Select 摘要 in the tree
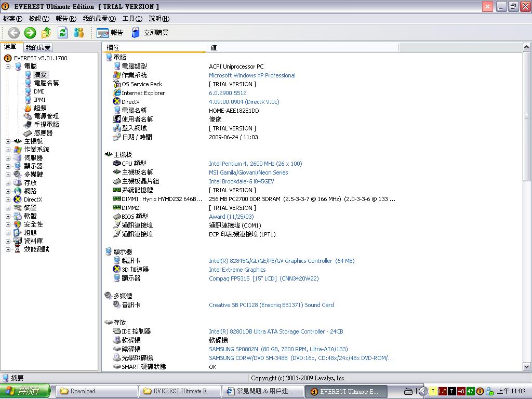This screenshot has width=532, height=399. (40, 75)
